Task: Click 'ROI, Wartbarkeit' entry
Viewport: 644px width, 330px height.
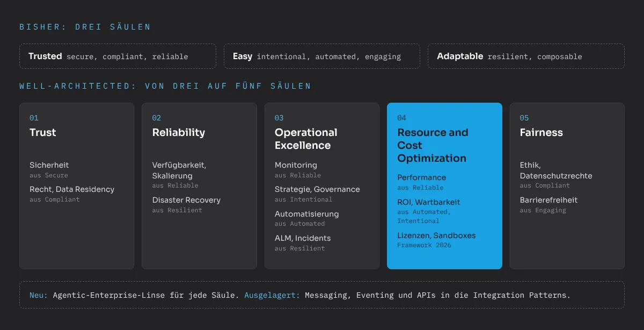Action: pos(429,202)
